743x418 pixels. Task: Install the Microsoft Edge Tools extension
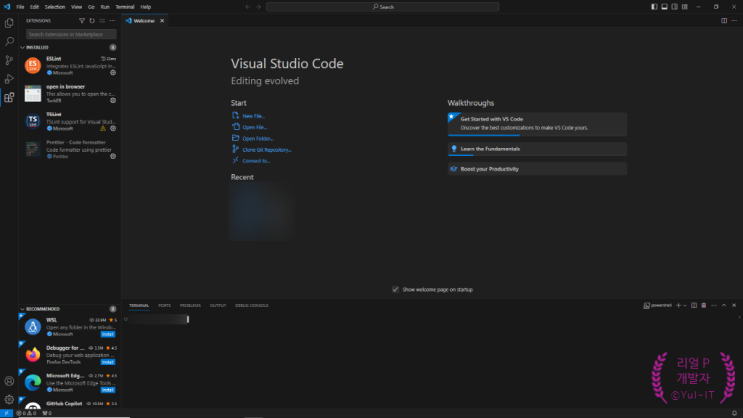pos(108,390)
